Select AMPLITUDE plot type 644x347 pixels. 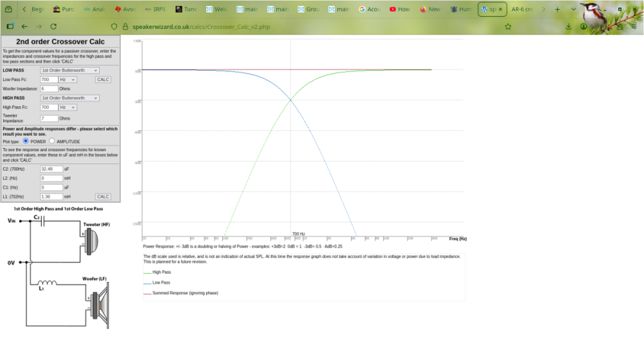[x=52, y=141]
